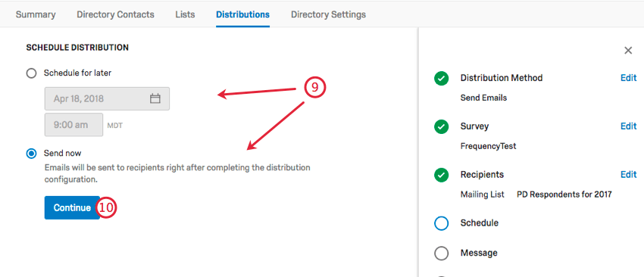Open the Directory Settings tab

click(328, 14)
